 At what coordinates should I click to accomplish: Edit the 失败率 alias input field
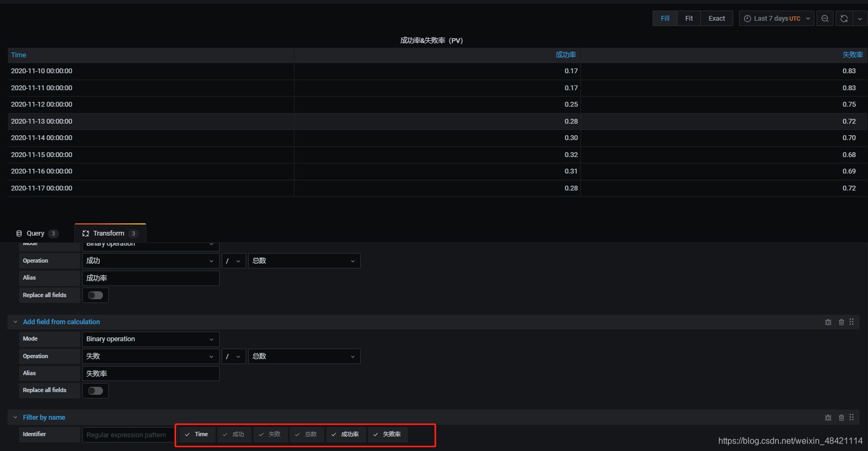[151, 374]
